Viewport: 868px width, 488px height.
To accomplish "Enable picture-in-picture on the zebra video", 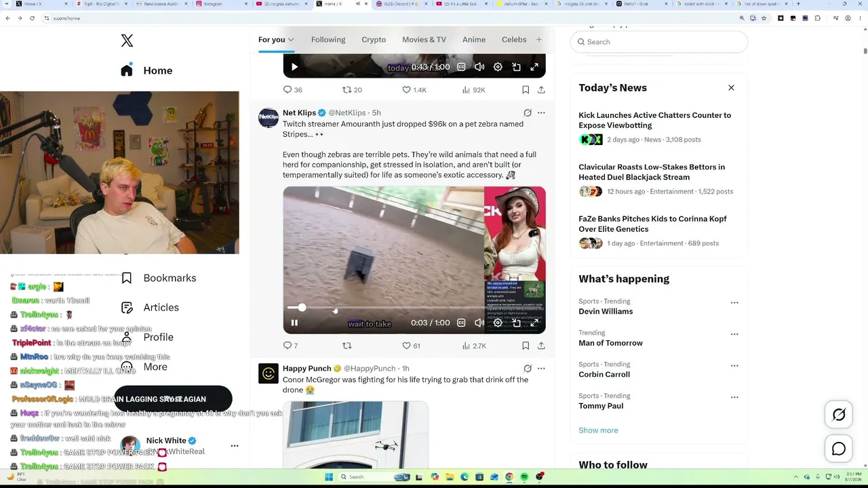I will click(516, 323).
